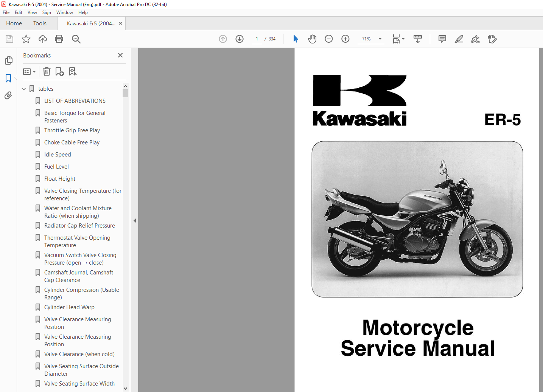Add a new bookmark
The width and height of the screenshot is (543, 392).
(59, 71)
